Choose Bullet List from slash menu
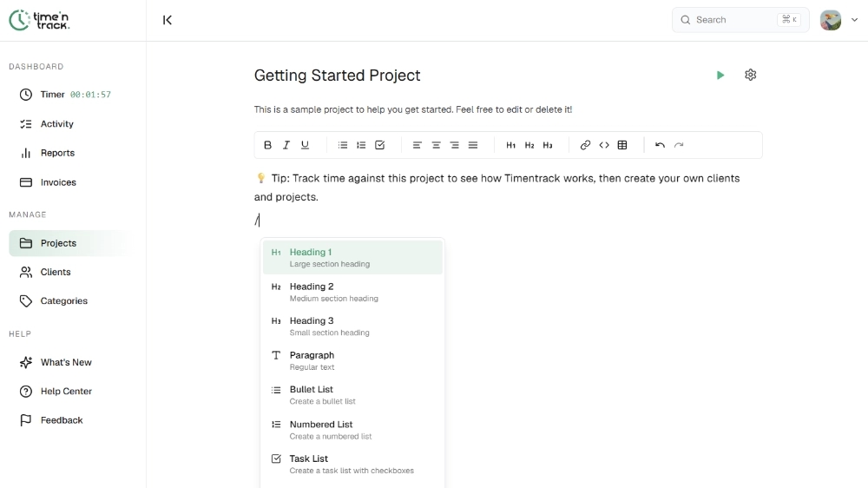The height and width of the screenshot is (488, 868). 352,395
